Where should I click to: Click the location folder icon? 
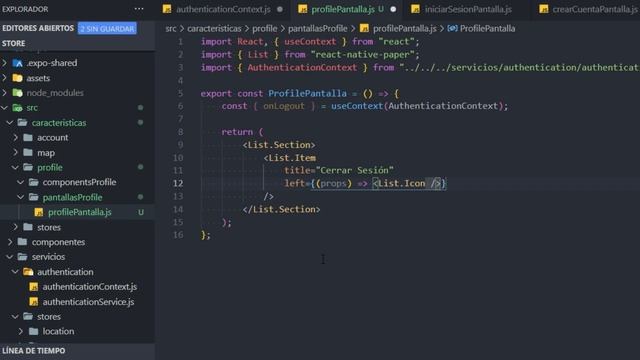pyautogui.click(x=33, y=331)
